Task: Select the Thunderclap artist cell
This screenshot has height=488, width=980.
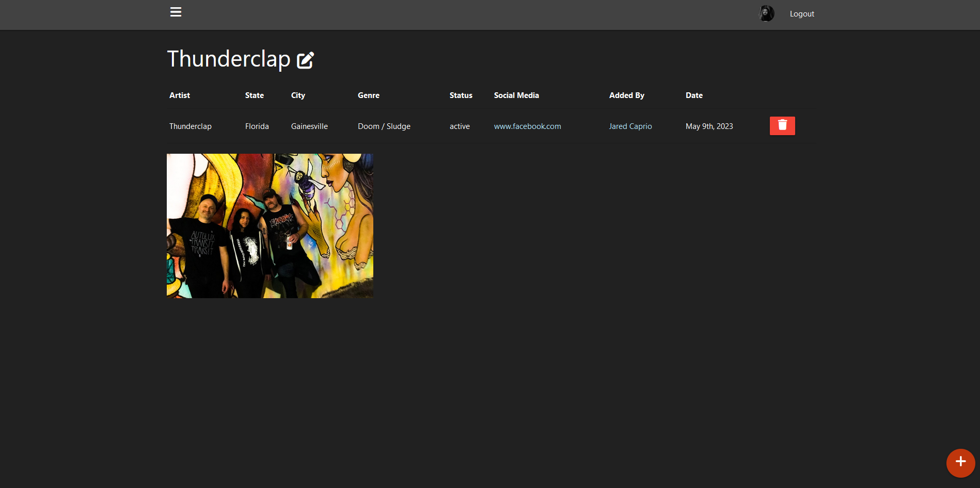Action: coord(191,126)
